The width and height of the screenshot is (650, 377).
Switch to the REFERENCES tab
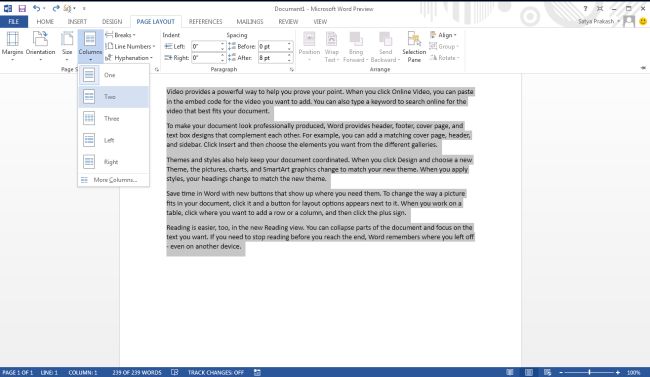tap(205, 22)
